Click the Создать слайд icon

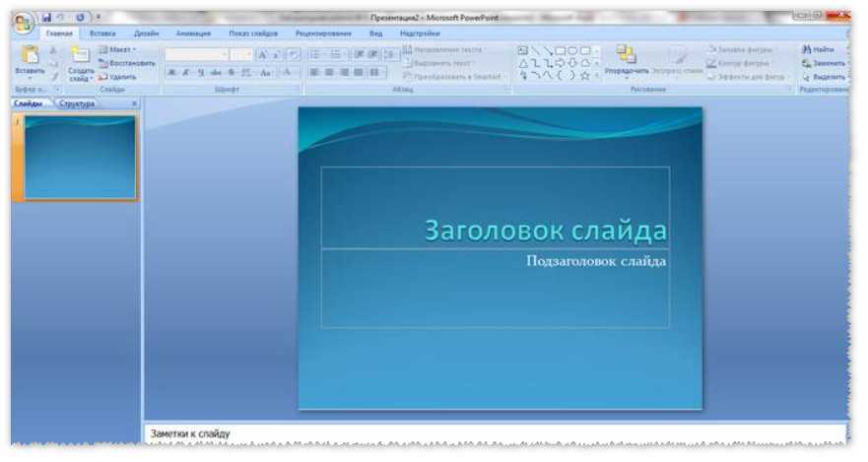point(81,57)
